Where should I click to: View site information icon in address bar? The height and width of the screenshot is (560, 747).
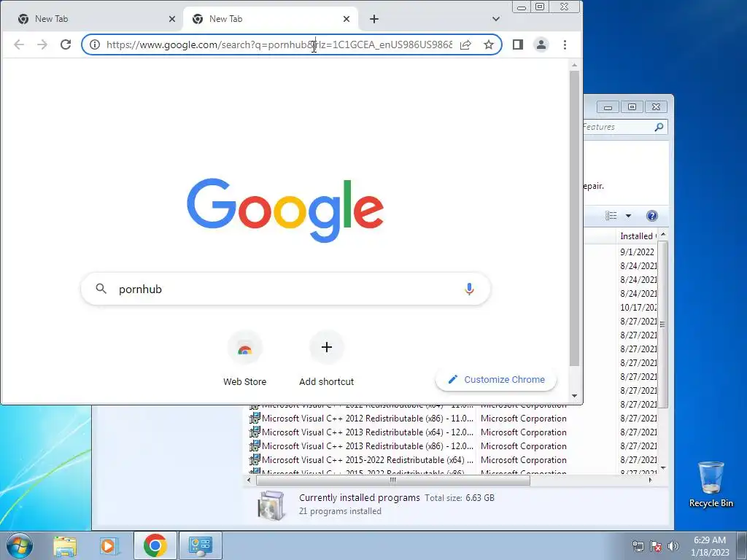95,44
